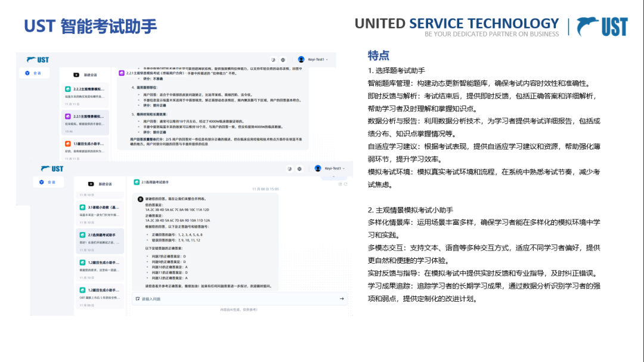The height and width of the screenshot is (362, 644).
Task: Click UST logo in lower chat window
Action: point(52,169)
